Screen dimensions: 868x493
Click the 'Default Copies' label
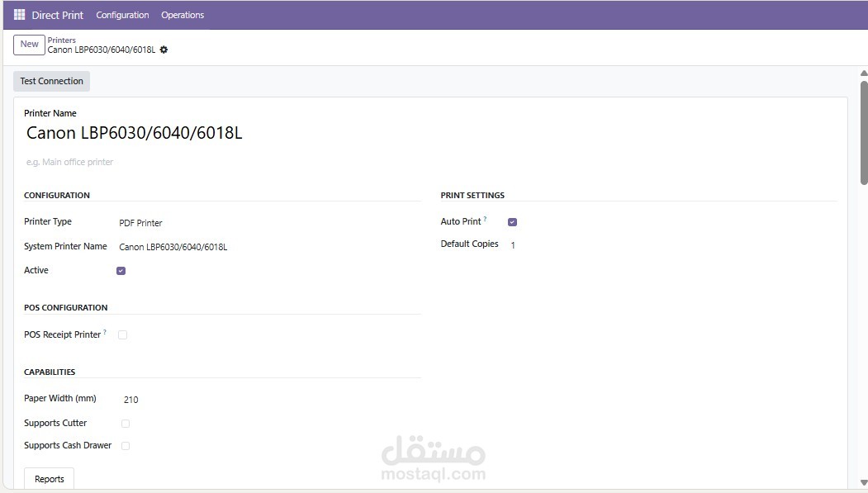(469, 244)
